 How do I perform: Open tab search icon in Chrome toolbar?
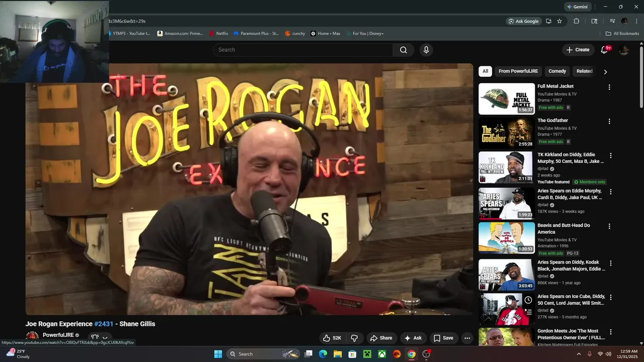[x=594, y=21]
